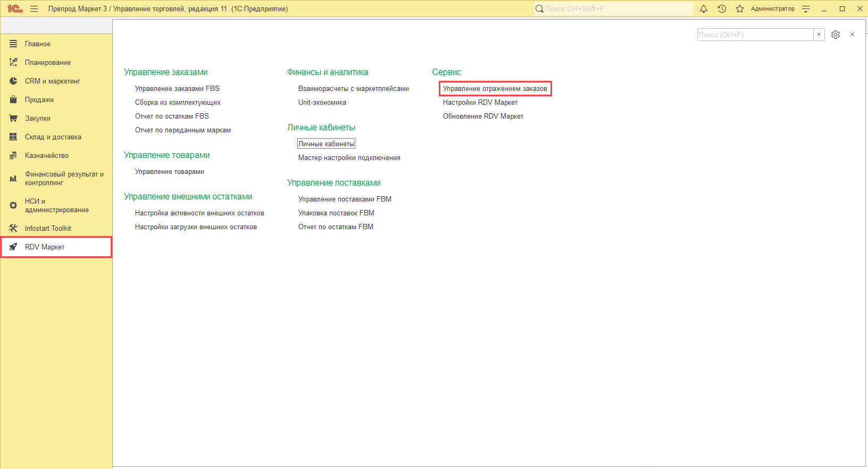Viewport: 868px width, 469px height.
Task: Open section settings gear icon
Action: 836,35
